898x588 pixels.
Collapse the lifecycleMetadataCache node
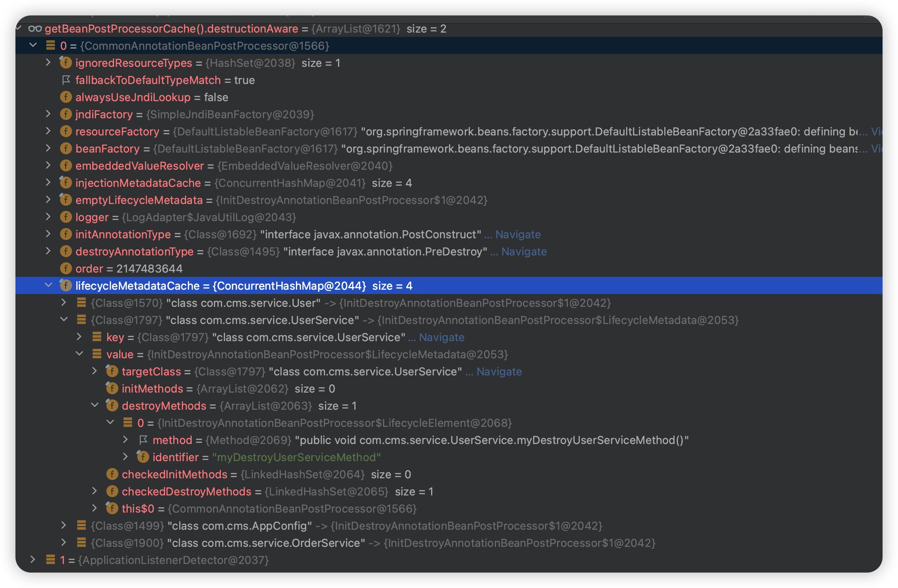(48, 285)
